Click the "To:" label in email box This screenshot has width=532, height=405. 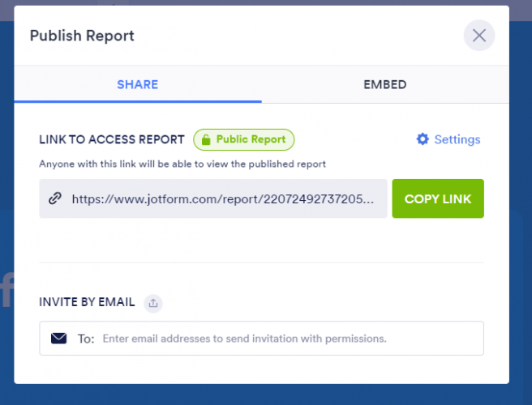click(x=86, y=338)
